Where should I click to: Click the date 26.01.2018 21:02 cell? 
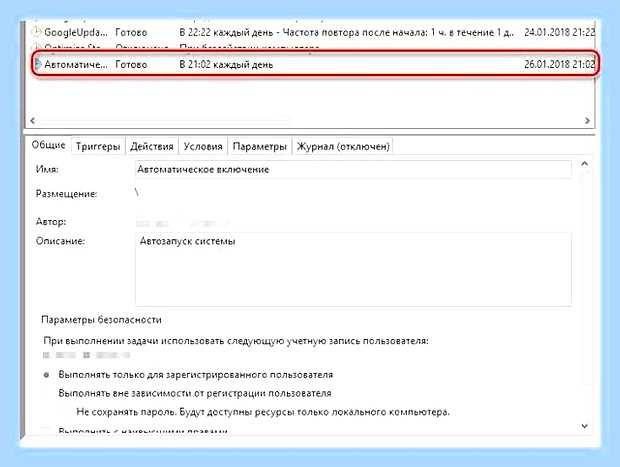(x=559, y=64)
